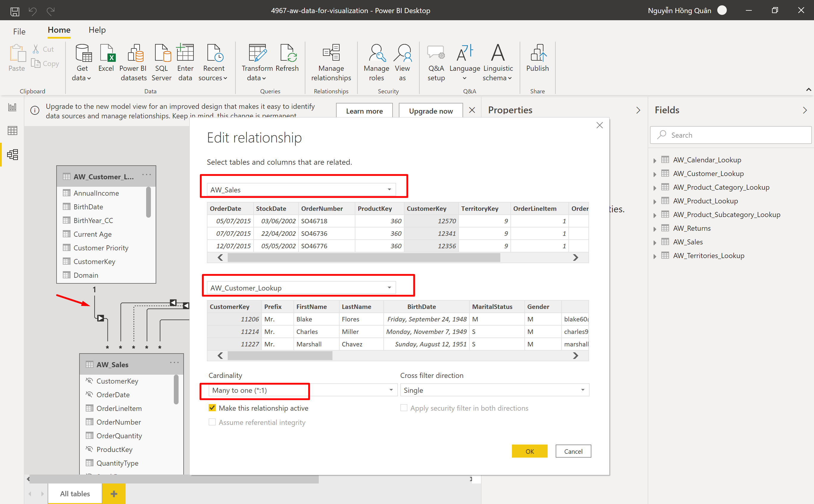
Task: Open Manage relationships
Action: click(x=331, y=62)
